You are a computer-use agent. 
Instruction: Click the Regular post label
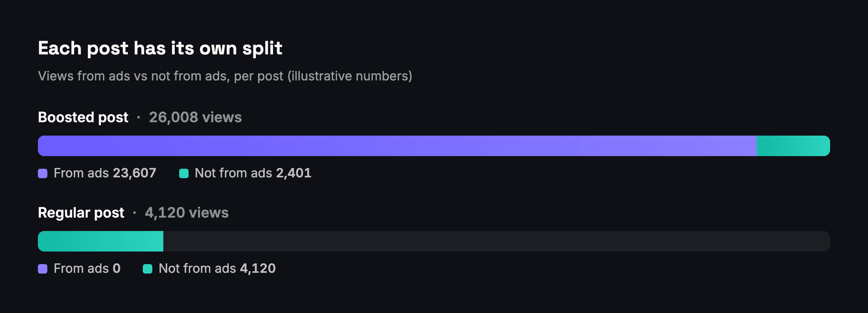coord(81,213)
